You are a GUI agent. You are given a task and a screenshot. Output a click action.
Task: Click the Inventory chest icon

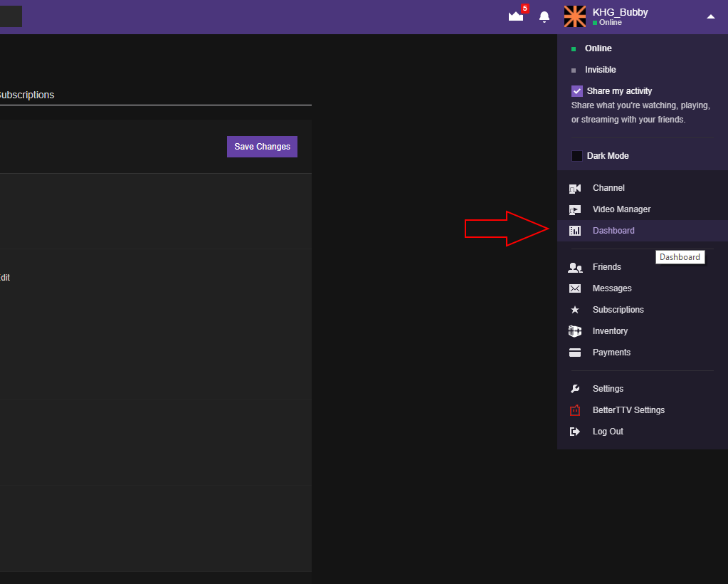point(575,331)
